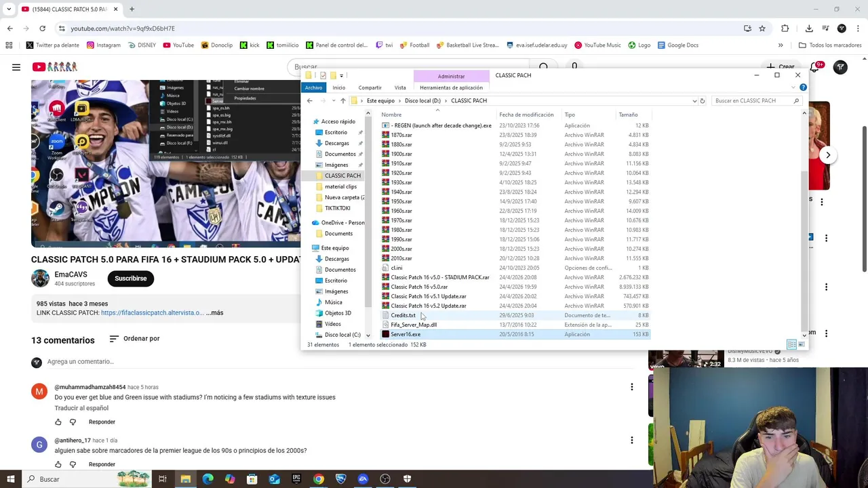Refresh the Explorer address bar location

click(703, 100)
